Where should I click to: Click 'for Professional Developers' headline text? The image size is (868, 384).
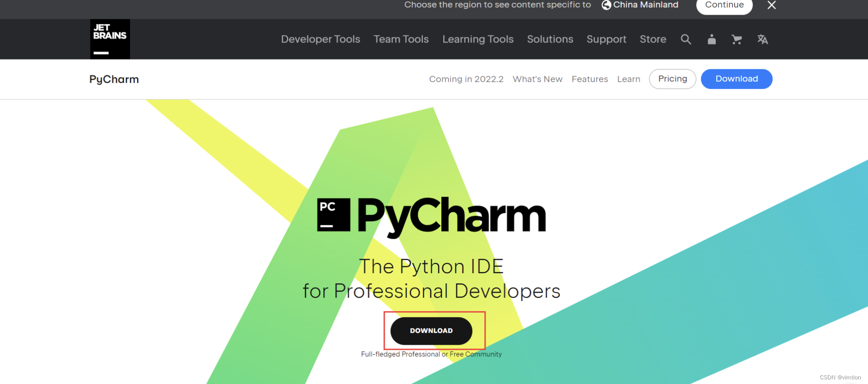tap(431, 291)
